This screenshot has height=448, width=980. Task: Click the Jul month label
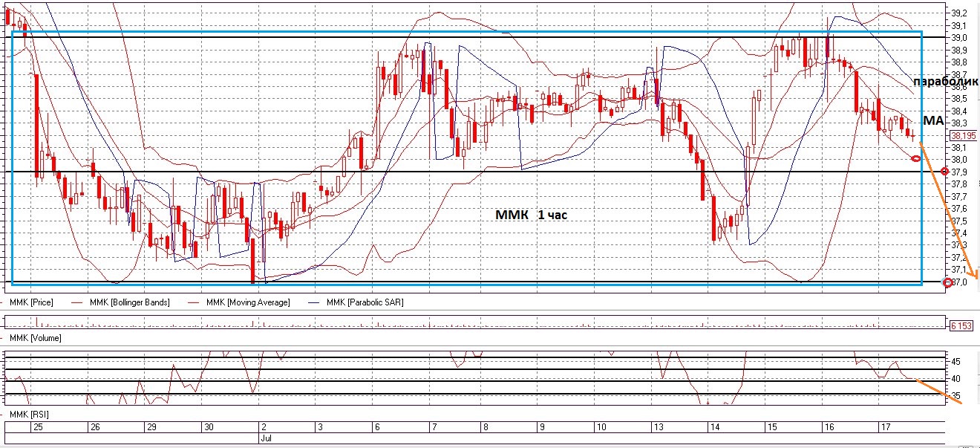pos(266,438)
